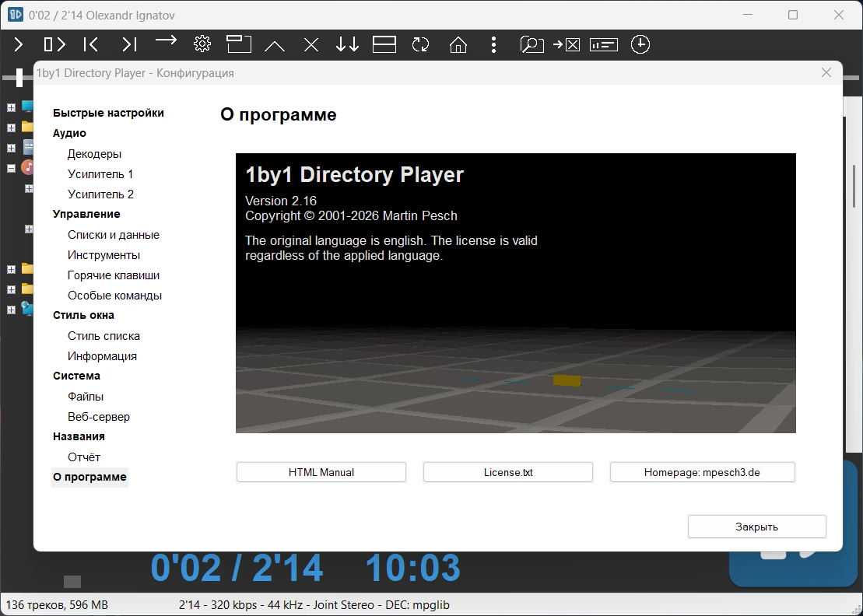This screenshot has width=863, height=616.
Task: Open settings gear icon in toolbar
Action: click(x=202, y=44)
